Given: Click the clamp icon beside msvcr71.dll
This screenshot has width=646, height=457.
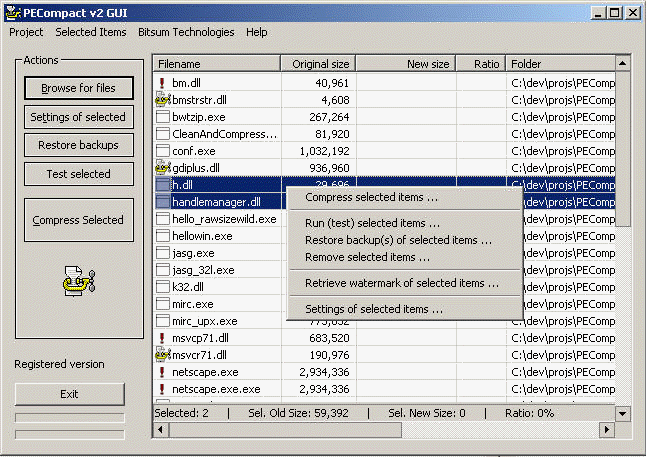Looking at the screenshot, I should point(163,355).
